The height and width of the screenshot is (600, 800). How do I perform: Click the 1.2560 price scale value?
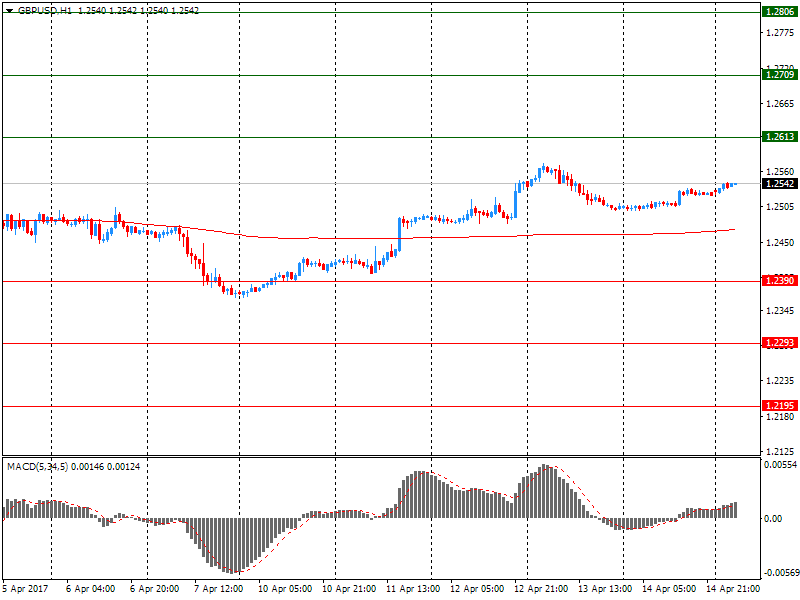[780, 172]
